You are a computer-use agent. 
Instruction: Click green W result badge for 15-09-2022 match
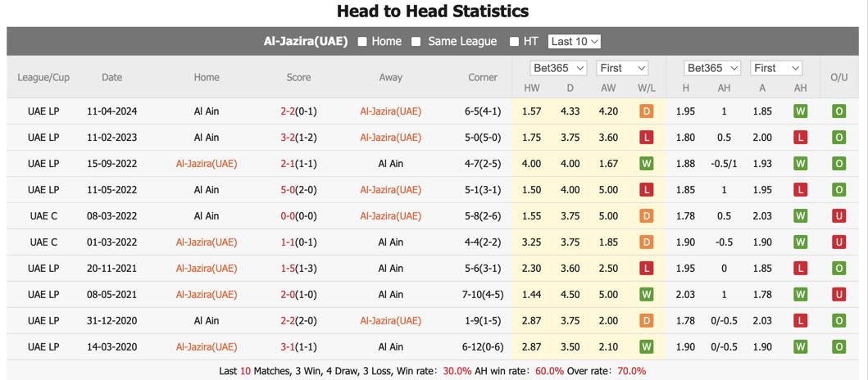[646, 163]
